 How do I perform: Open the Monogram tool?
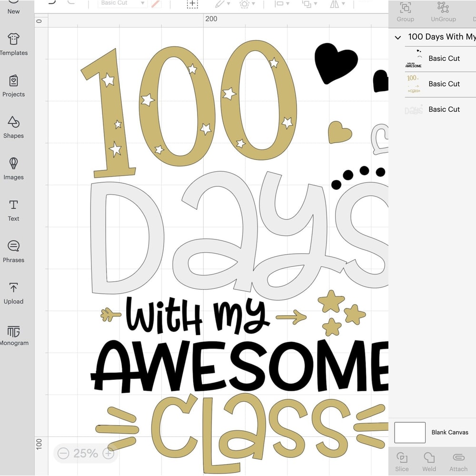pos(13,335)
